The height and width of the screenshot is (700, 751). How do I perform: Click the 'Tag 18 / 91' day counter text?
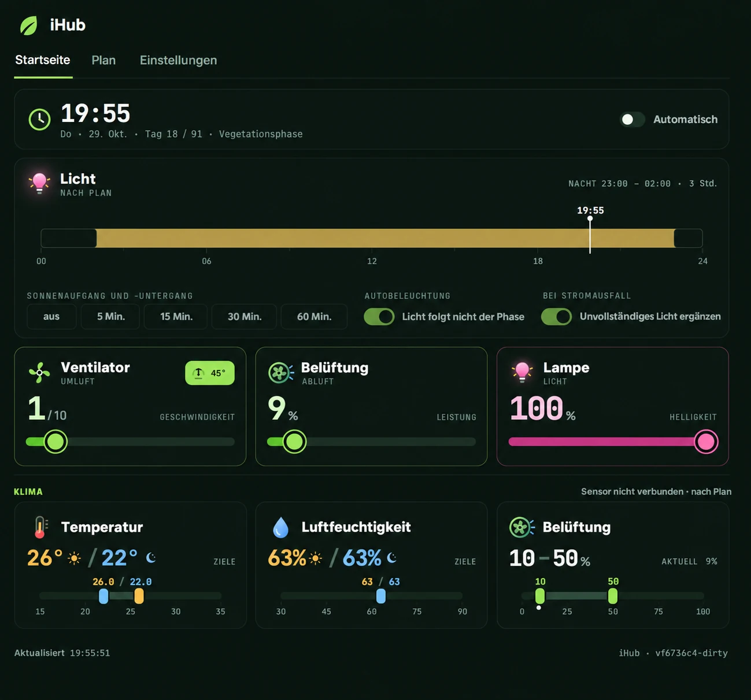click(173, 134)
